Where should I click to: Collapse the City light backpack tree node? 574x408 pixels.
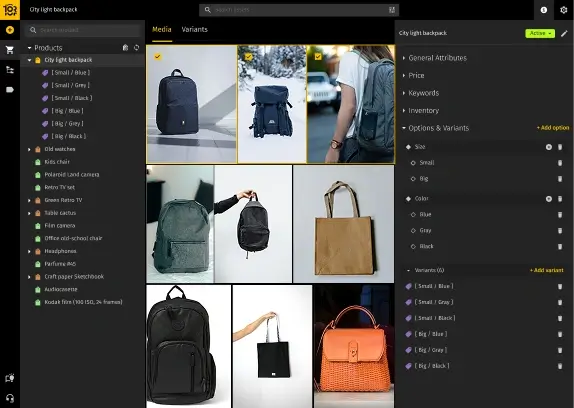(29, 60)
